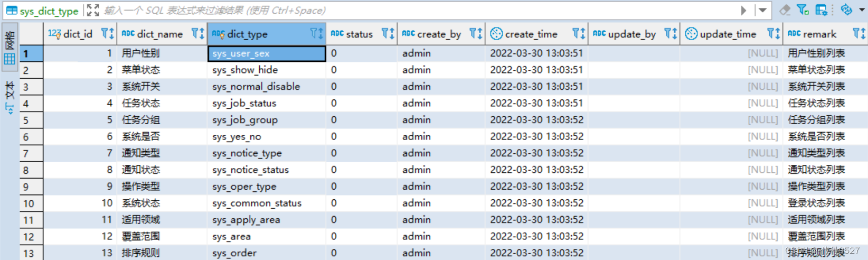Image resolution: width=868 pixels, height=260 pixels.
Task: Select the 菜单状态 dict_name cell
Action: [x=162, y=70]
